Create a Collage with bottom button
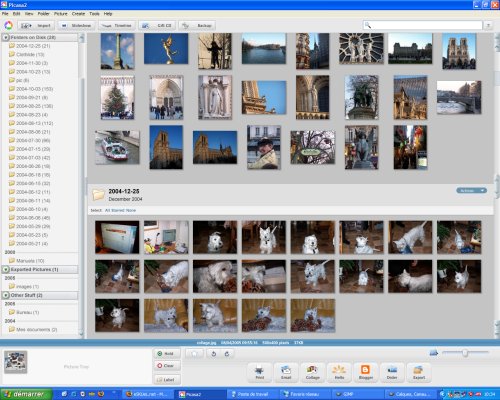Viewport: 500px width, 400px height. tap(313, 372)
